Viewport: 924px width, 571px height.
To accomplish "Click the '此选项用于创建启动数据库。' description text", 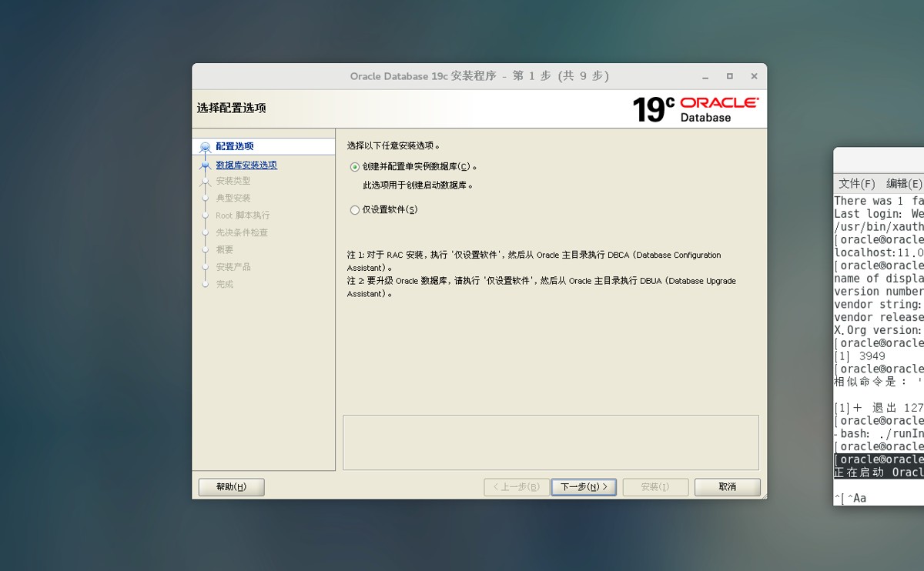I will [x=418, y=185].
